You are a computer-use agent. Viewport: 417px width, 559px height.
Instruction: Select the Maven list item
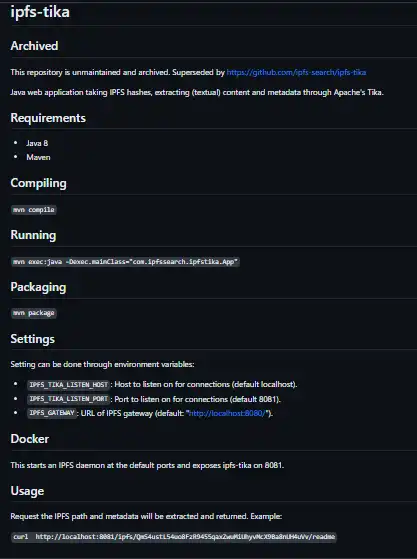tap(38, 157)
